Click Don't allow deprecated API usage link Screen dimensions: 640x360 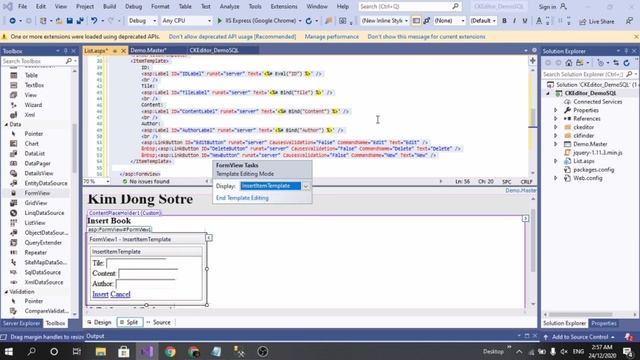[x=232, y=37]
